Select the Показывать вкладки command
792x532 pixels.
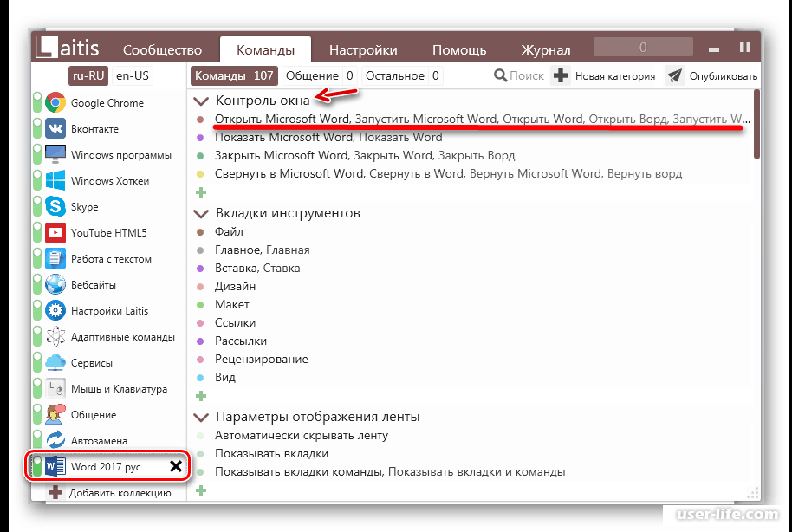pos(271,453)
